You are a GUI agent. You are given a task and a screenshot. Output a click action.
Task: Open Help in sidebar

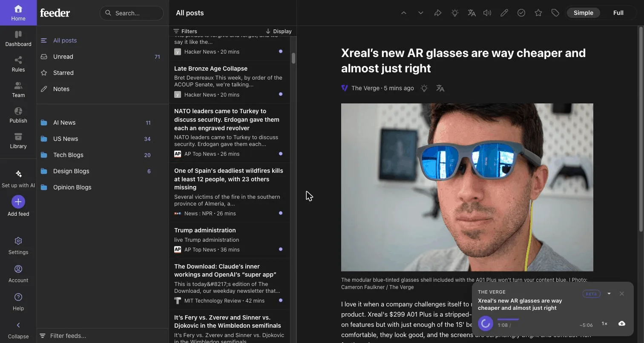pyautogui.click(x=18, y=302)
